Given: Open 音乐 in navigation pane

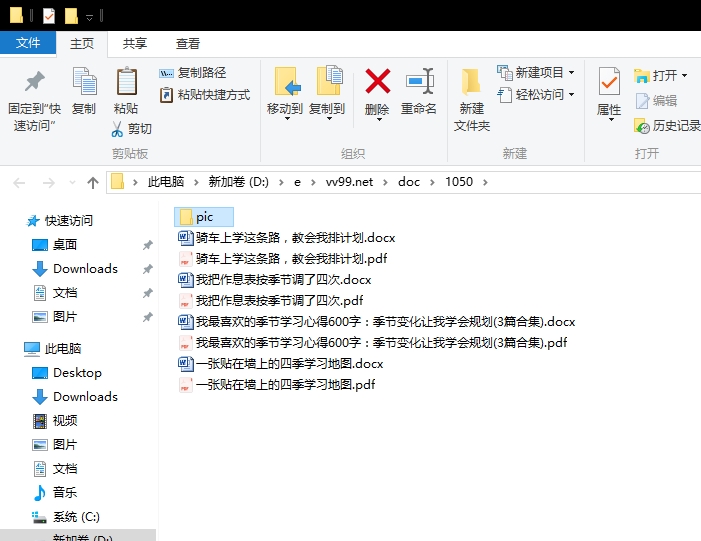Looking at the screenshot, I should [55, 493].
